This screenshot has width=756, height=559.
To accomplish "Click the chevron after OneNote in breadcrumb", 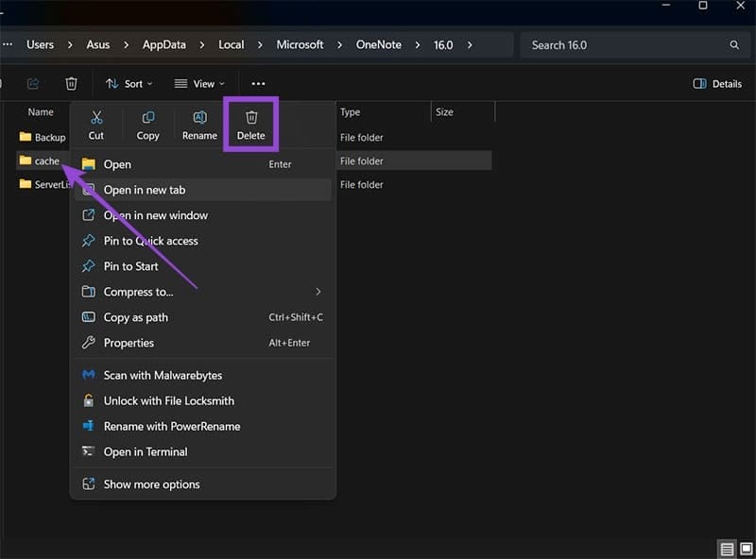I will tap(417, 43).
